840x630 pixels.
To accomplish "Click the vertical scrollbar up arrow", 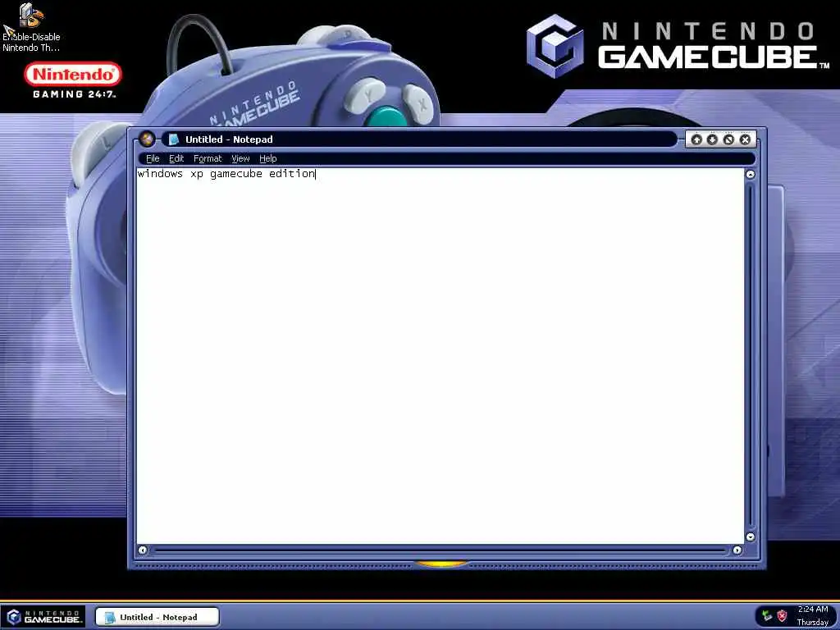I will [x=751, y=174].
